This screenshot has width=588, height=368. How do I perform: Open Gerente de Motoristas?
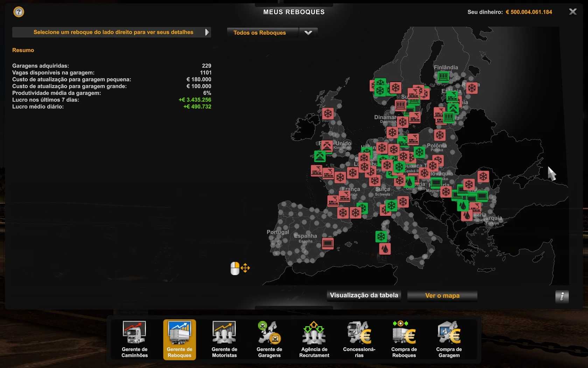[x=224, y=339]
